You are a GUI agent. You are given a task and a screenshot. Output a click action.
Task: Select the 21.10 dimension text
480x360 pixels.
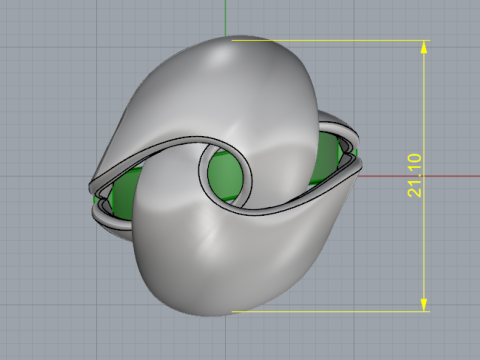414,175
